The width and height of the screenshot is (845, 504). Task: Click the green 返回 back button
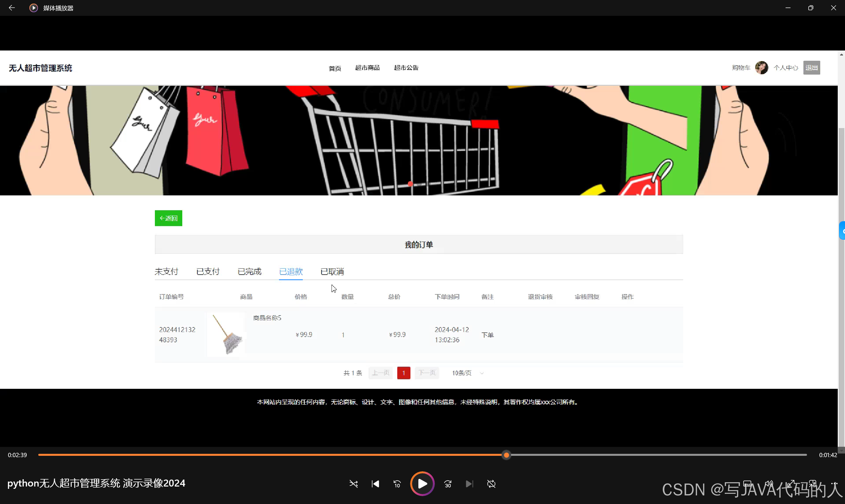click(x=168, y=218)
